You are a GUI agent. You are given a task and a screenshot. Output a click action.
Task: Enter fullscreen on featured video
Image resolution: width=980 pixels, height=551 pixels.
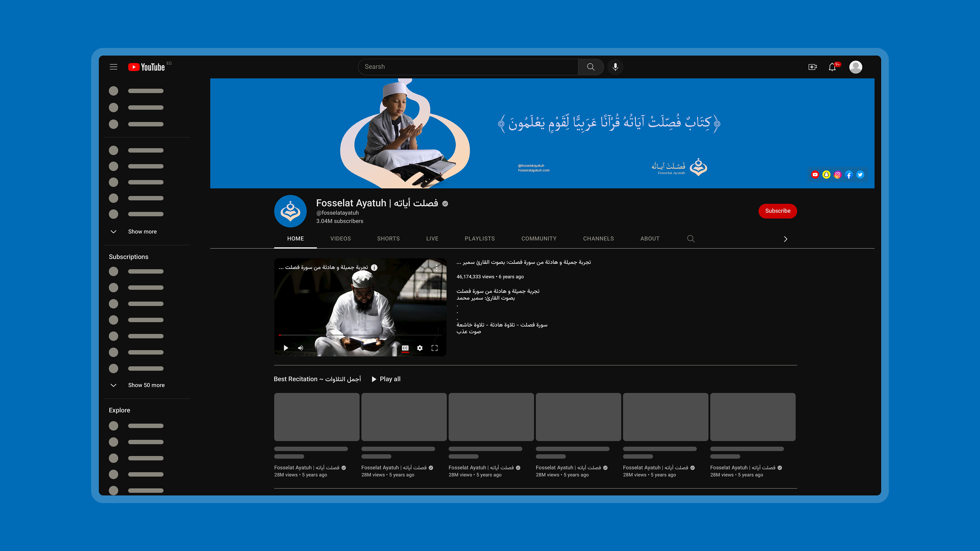pos(434,348)
